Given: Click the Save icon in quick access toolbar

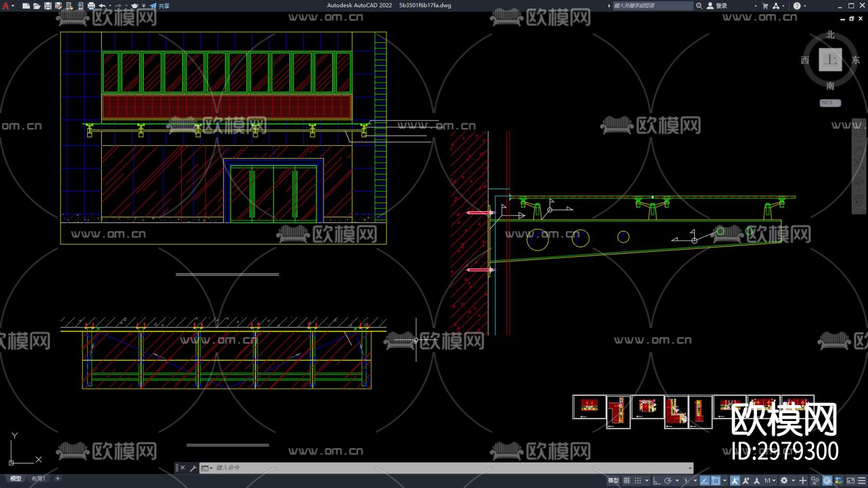Looking at the screenshot, I should coord(48,6).
